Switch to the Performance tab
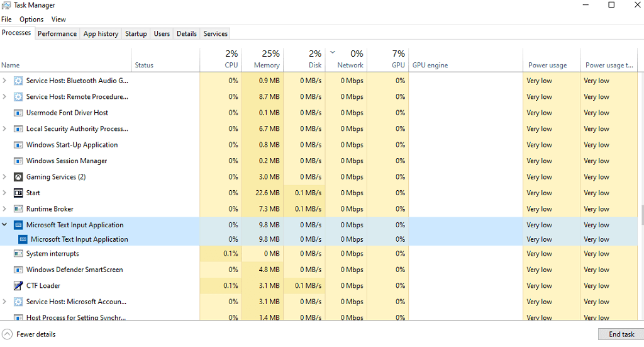This screenshot has height=347, width=644. click(x=57, y=33)
